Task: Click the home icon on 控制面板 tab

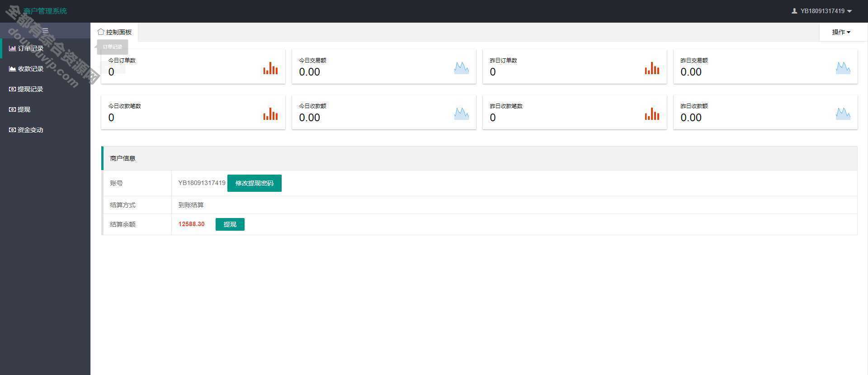Action: 101,32
